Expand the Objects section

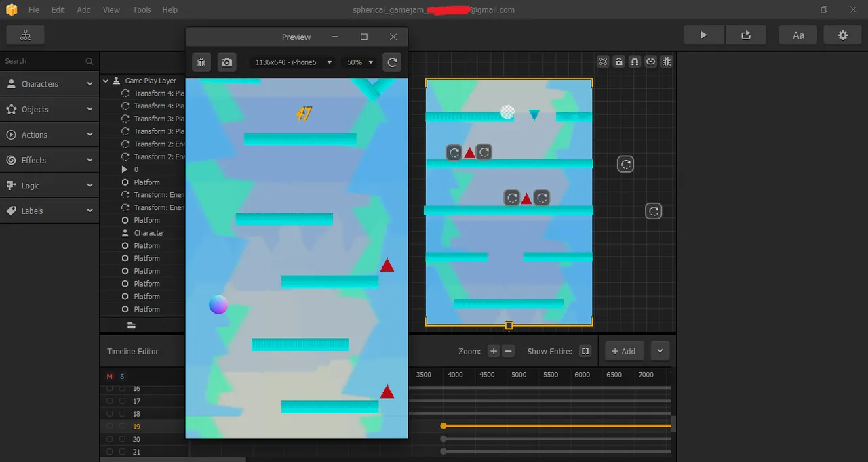coord(50,109)
